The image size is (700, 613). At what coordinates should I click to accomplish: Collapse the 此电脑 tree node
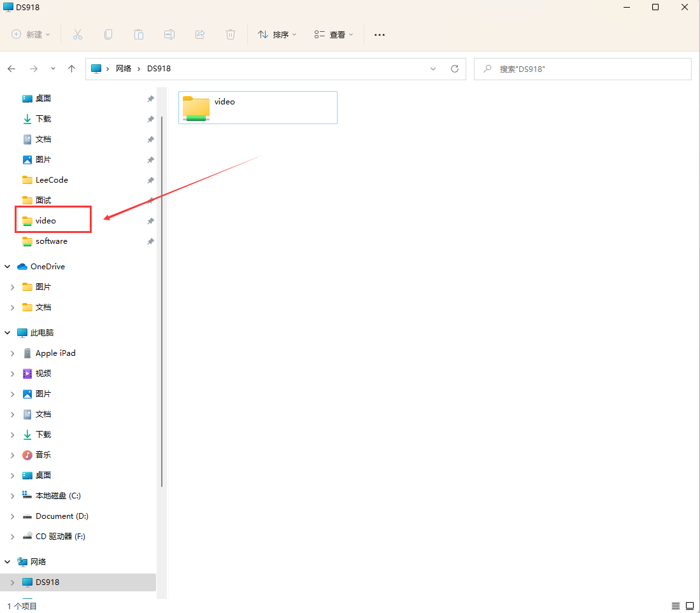click(x=8, y=332)
